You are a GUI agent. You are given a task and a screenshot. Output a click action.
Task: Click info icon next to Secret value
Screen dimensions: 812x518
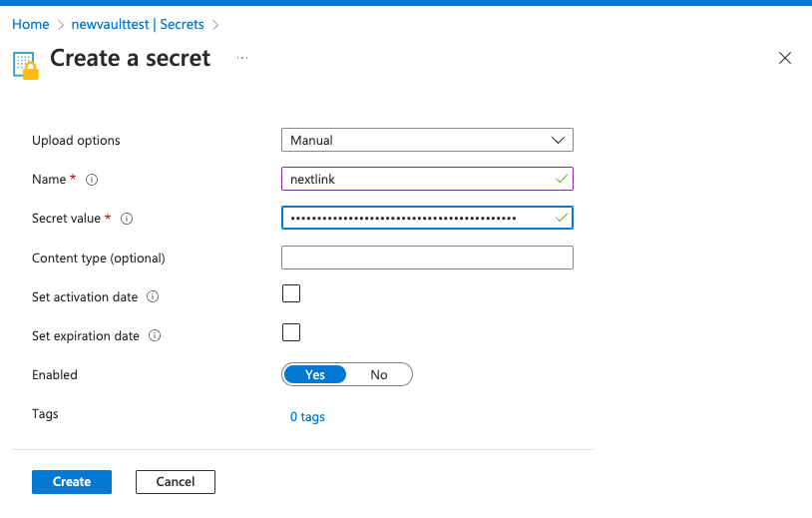click(127, 219)
